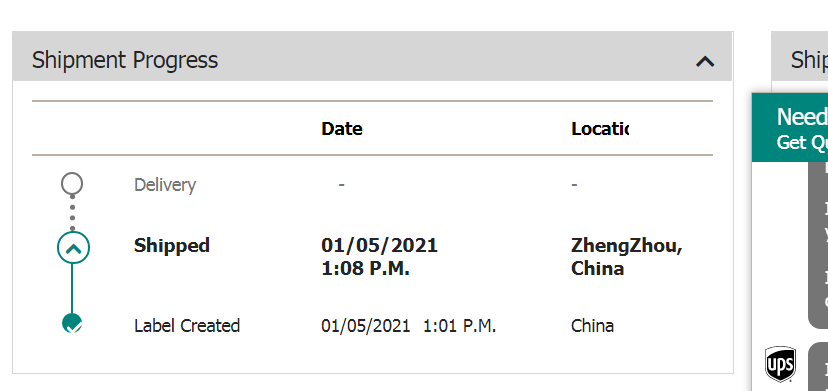Click the Get Qu... subtitle in chat header
This screenshot has height=391, width=828.
(x=802, y=142)
